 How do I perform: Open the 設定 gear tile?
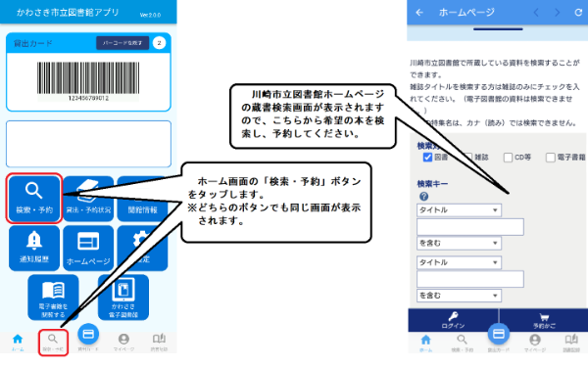[142, 248]
